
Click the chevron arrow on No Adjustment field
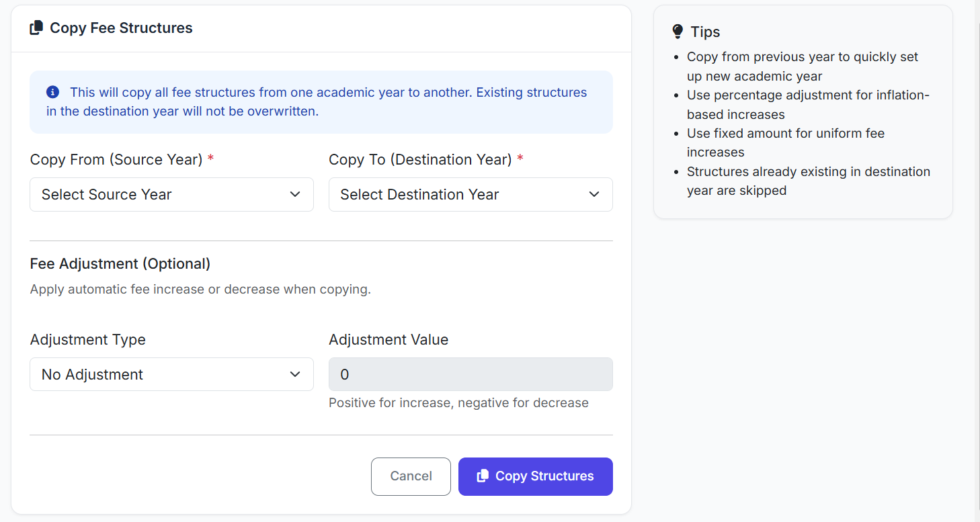pos(294,374)
